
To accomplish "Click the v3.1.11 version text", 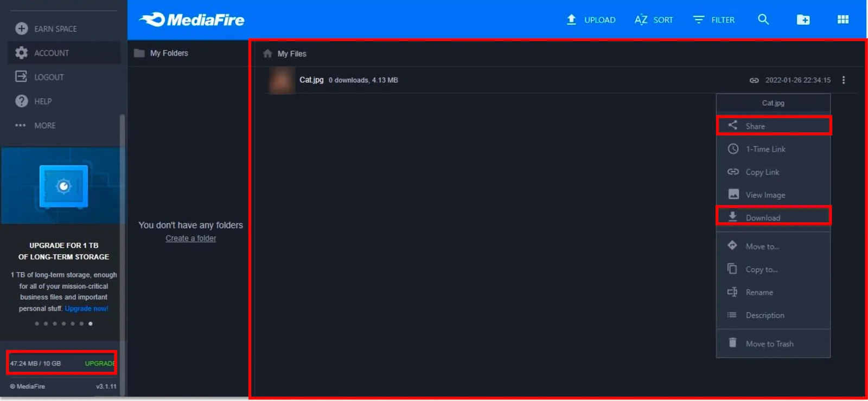I will (106, 386).
